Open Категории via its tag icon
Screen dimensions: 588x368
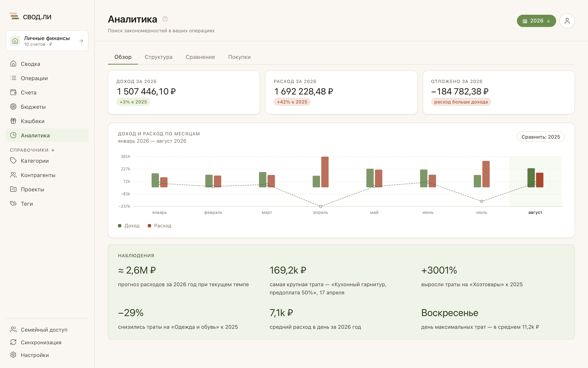(x=13, y=161)
